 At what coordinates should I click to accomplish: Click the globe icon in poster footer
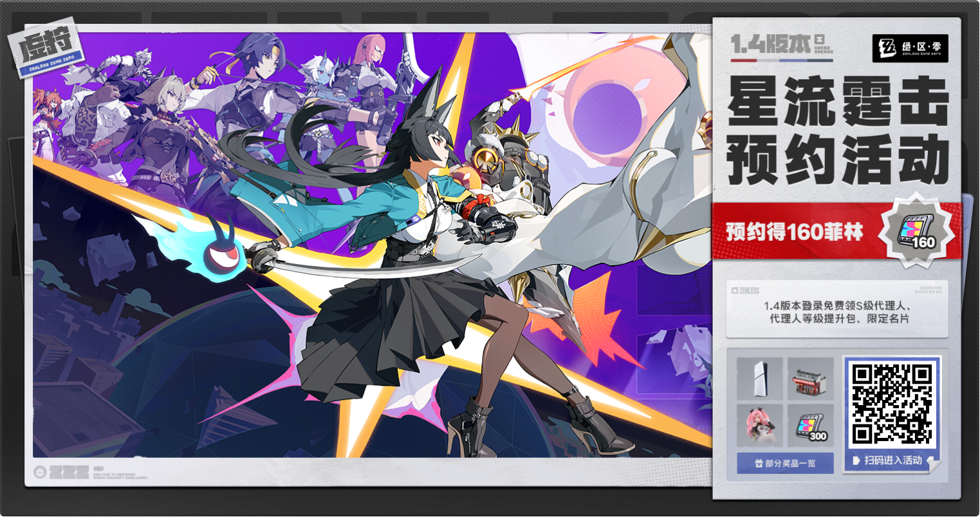click(x=40, y=471)
